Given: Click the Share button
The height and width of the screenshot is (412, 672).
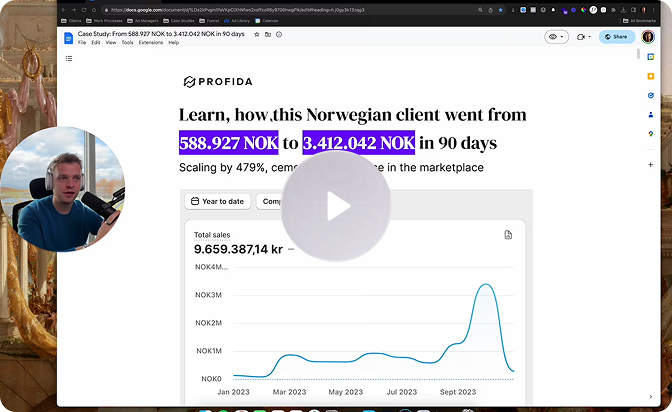Looking at the screenshot, I should click(x=617, y=37).
